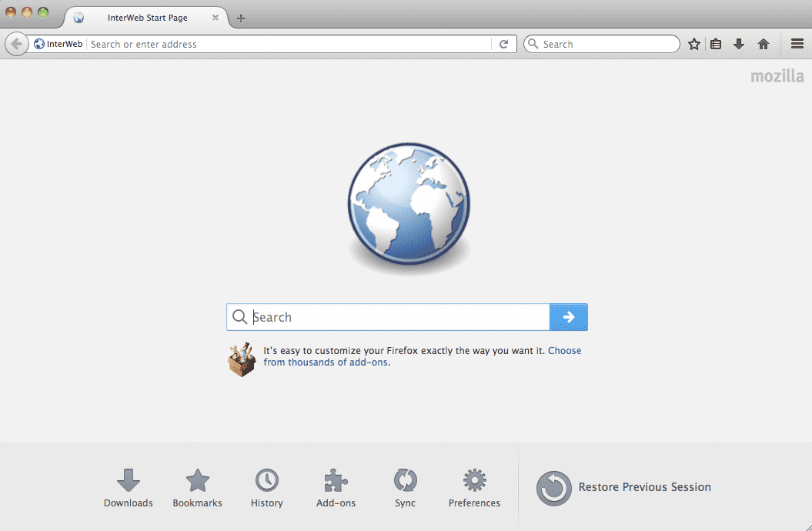Go back using the back arrow button
This screenshot has height=531, width=812.
click(17, 44)
